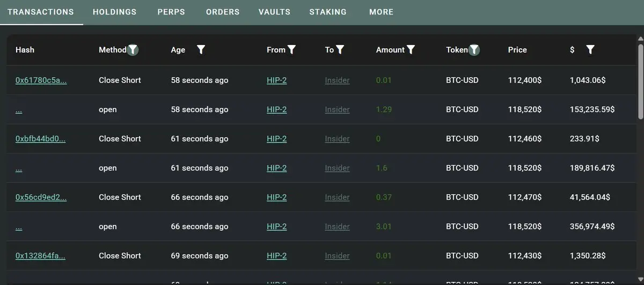This screenshot has height=285, width=644.
Task: Open the Token filter
Action: click(474, 50)
